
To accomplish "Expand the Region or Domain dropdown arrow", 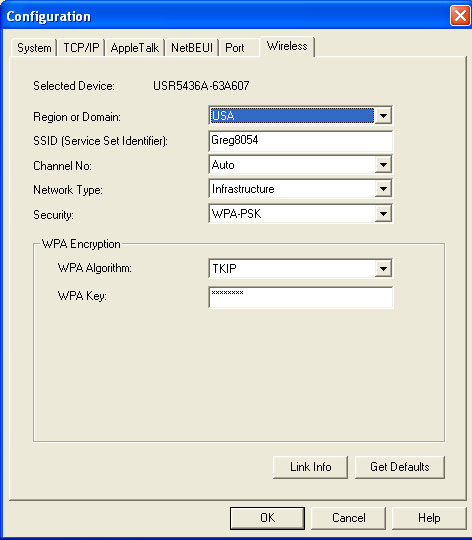I will (x=383, y=116).
